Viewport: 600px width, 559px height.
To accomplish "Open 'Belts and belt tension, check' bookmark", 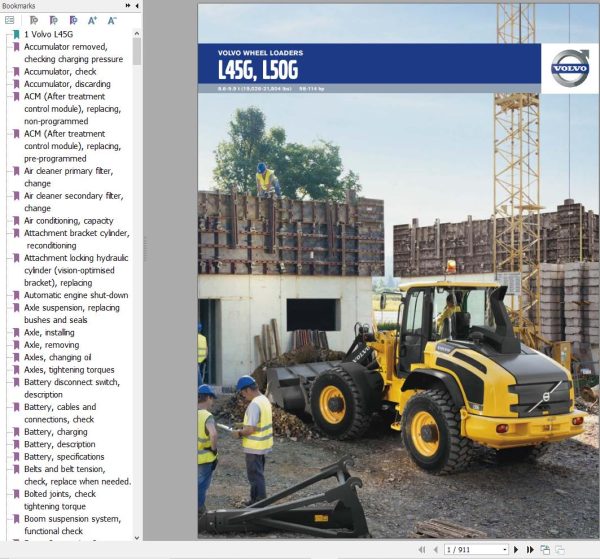I will 78,475.
